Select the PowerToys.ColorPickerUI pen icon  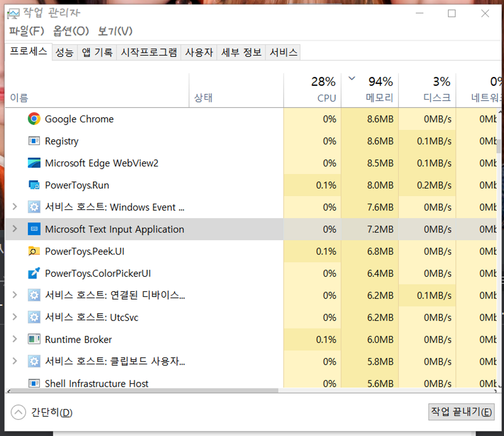pyautogui.click(x=34, y=273)
